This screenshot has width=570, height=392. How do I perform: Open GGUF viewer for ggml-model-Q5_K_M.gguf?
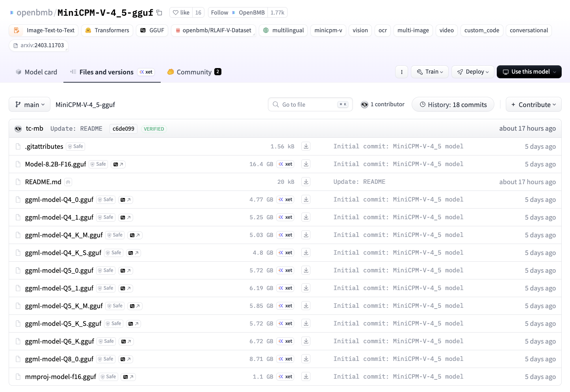[x=135, y=306]
